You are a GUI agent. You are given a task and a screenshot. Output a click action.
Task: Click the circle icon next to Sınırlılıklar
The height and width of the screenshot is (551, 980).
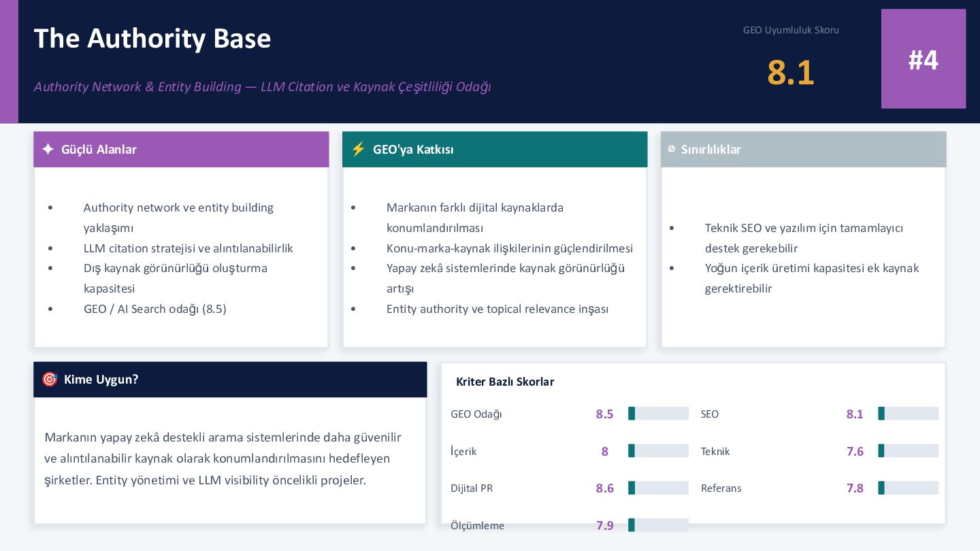tap(672, 149)
